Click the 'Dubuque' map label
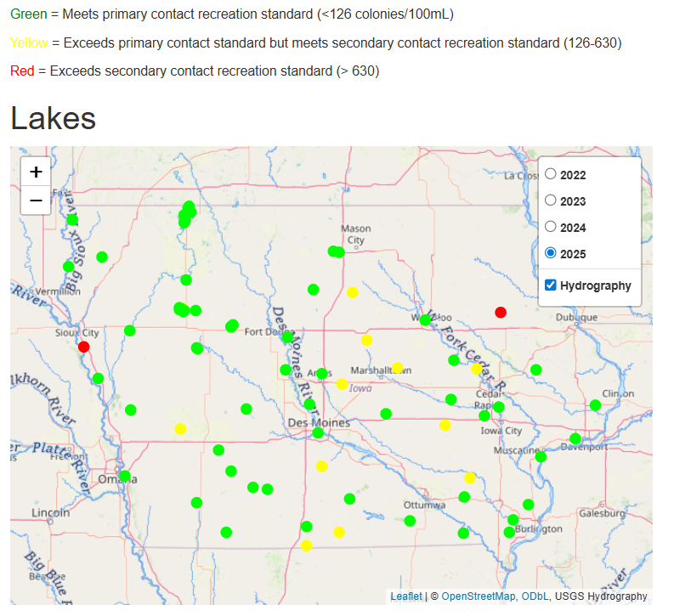The height and width of the screenshot is (616, 674). [576, 318]
